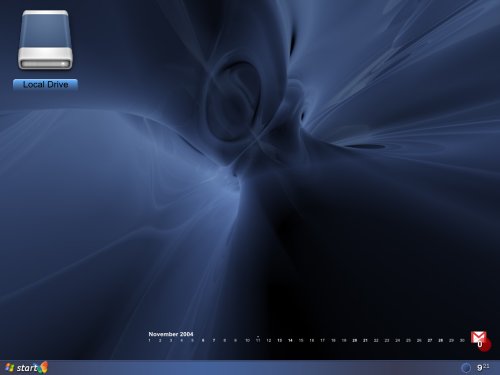Select day 21 on the calendar strip

coord(365,340)
